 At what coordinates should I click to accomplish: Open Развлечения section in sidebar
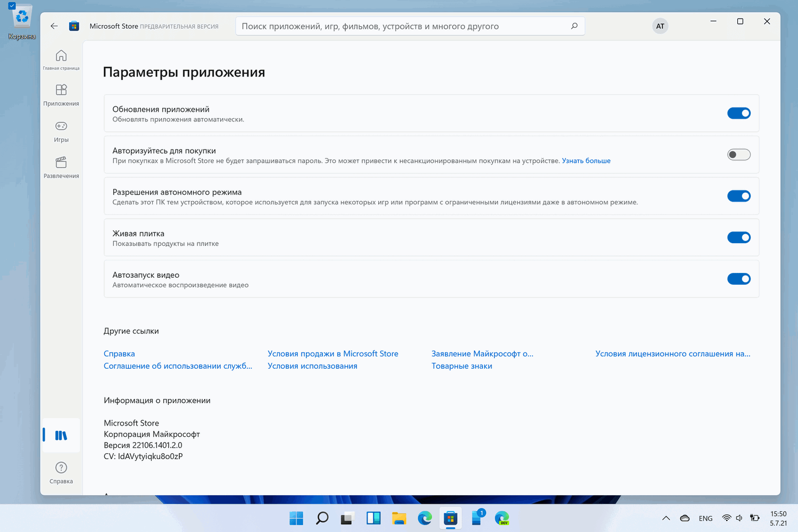click(61, 168)
